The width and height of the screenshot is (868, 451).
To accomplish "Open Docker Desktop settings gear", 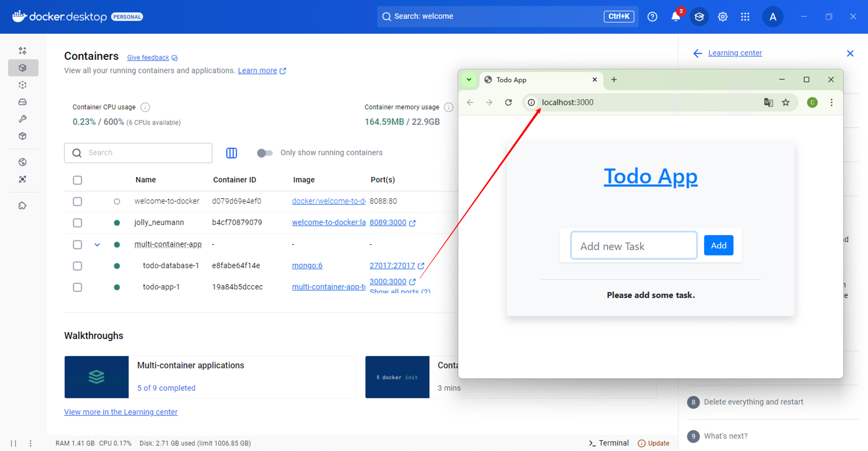I will point(722,17).
